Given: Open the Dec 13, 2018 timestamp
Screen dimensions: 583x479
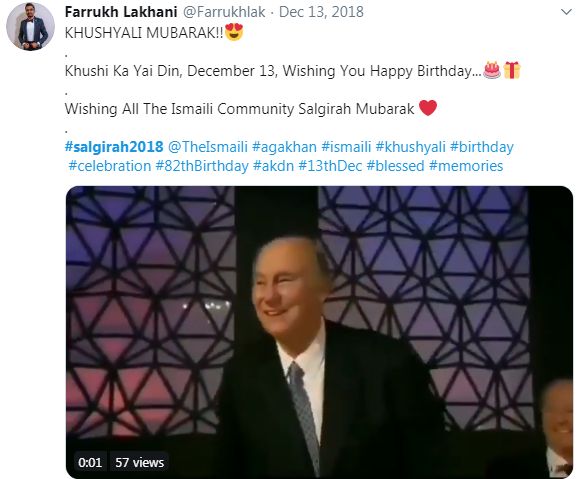Looking at the screenshot, I should [x=321, y=12].
